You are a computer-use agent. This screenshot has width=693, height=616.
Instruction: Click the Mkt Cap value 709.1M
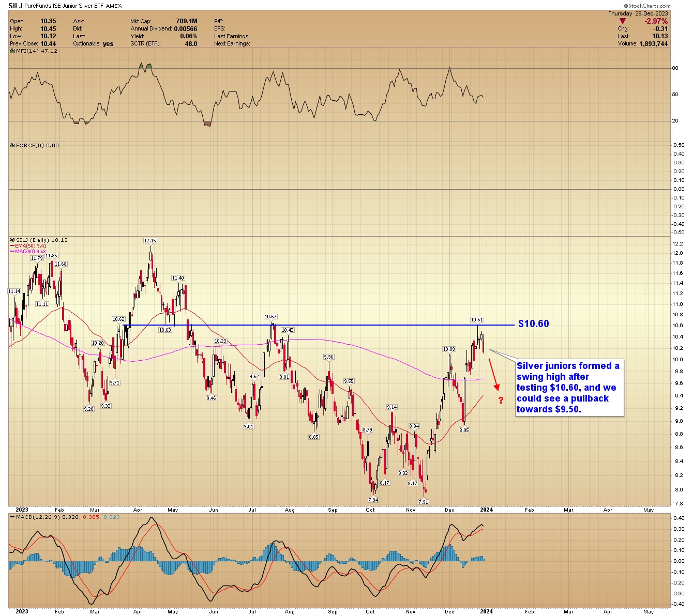click(x=187, y=21)
